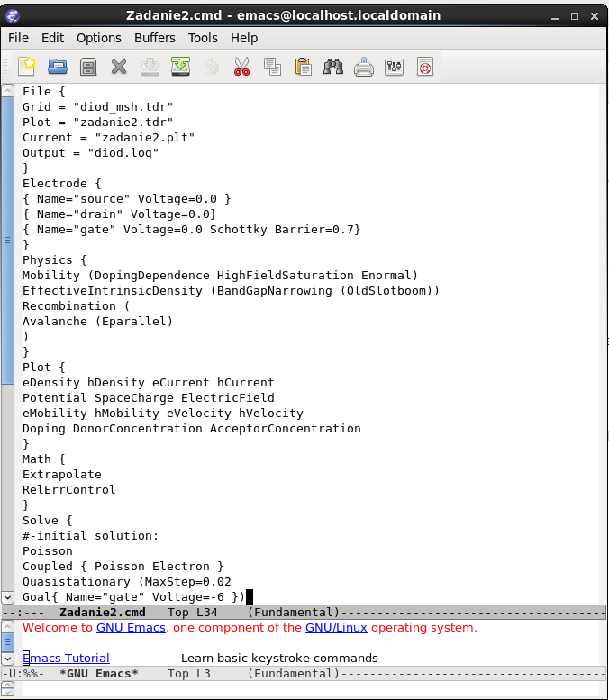Click the *GNU Emacs* mode line buffer name

tap(99, 673)
